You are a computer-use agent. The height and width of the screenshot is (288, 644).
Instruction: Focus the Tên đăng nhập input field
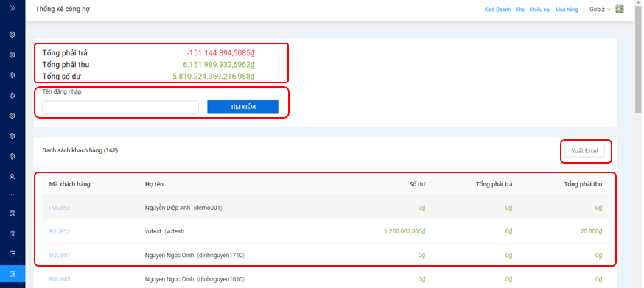tap(120, 108)
